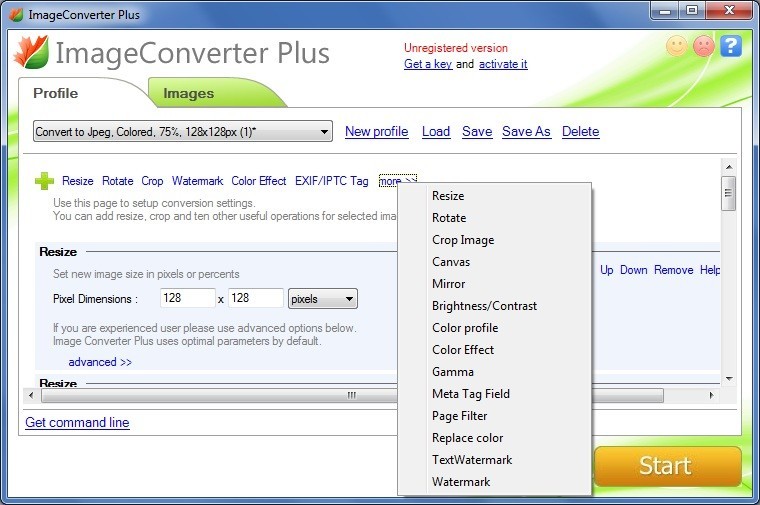This screenshot has height=505, width=760.
Task: Choose Gamma from the menu
Action: coord(494,372)
